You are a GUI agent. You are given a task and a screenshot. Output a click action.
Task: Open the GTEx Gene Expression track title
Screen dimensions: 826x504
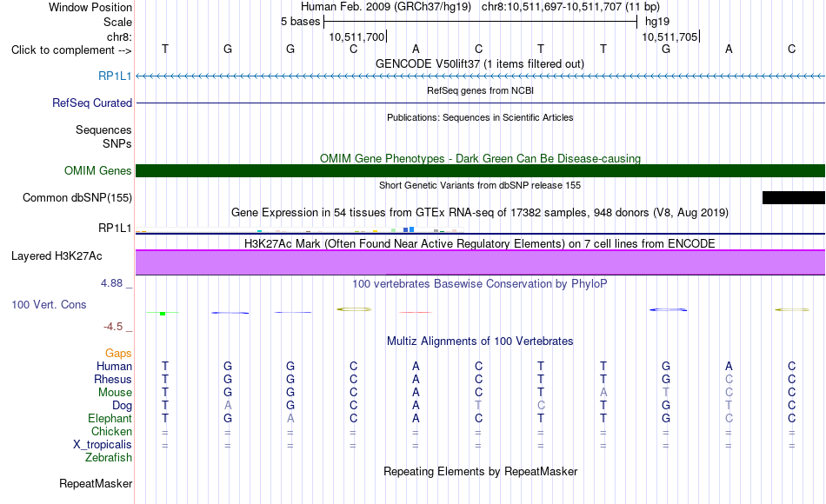480,212
